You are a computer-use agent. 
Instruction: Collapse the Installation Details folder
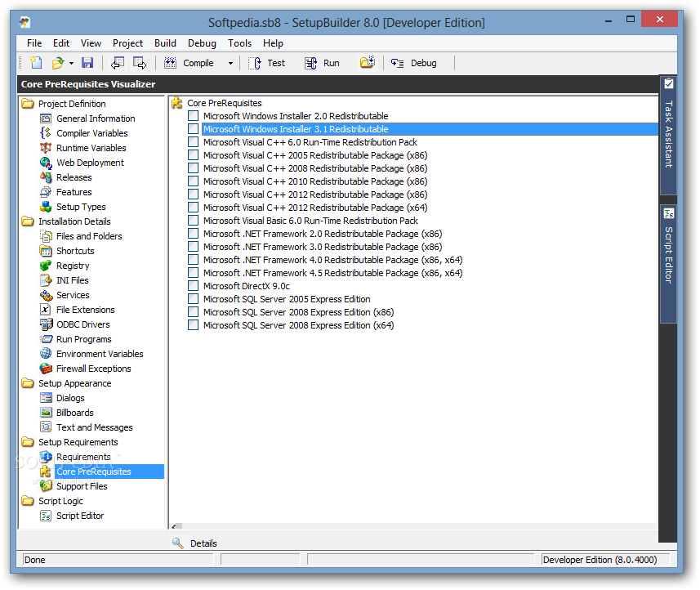(x=28, y=221)
